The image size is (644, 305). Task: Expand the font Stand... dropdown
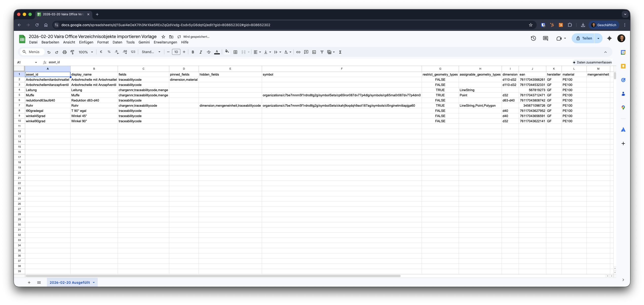[x=151, y=52]
